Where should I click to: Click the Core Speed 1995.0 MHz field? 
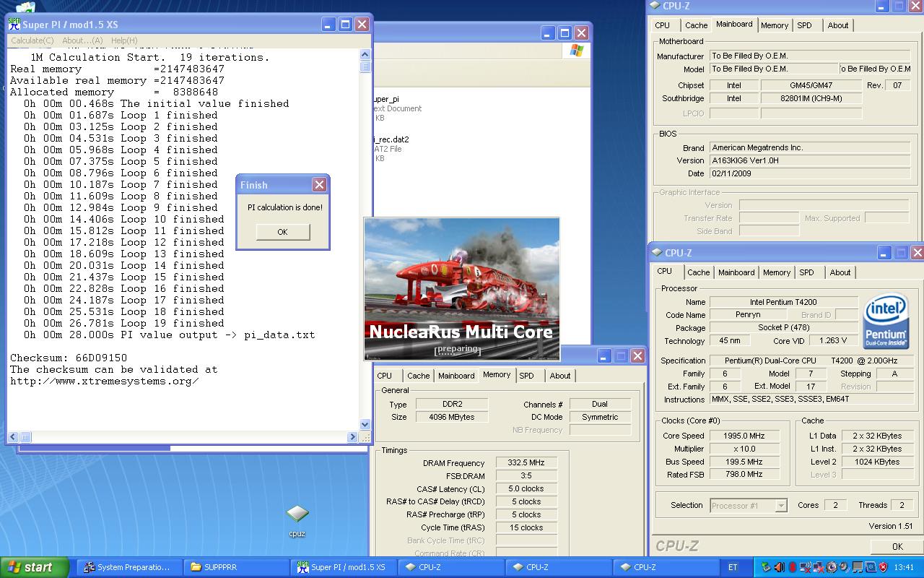coord(744,436)
